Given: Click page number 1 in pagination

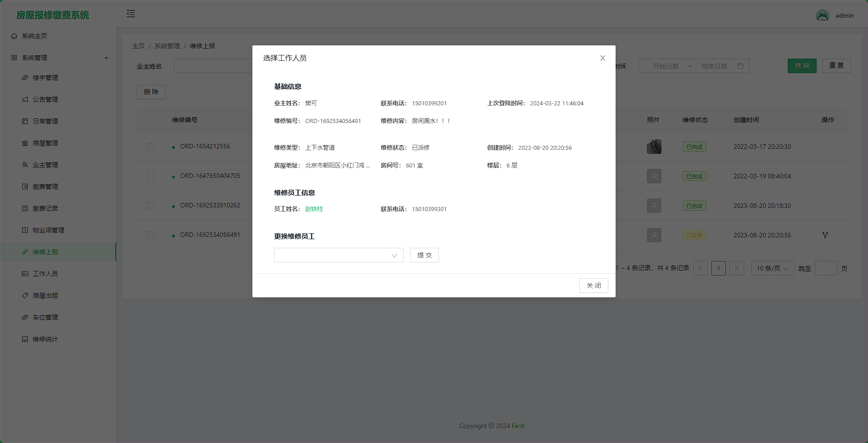Looking at the screenshot, I should [x=719, y=268].
